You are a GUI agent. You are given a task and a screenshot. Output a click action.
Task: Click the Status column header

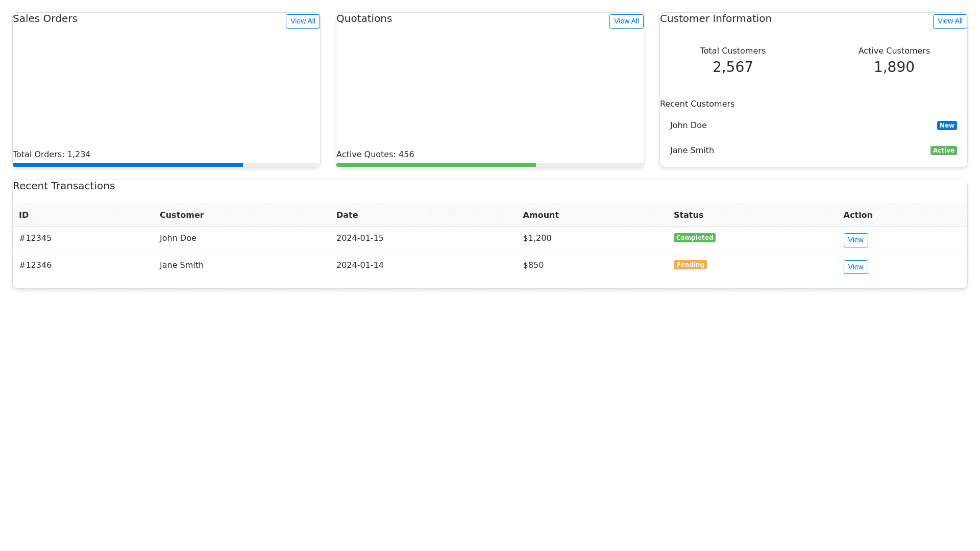coord(688,215)
